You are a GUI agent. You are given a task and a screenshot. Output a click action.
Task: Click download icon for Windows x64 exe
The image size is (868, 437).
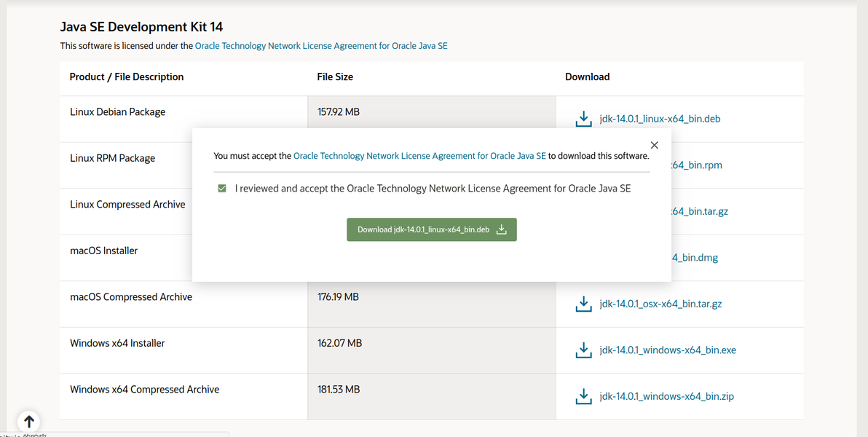coord(583,350)
